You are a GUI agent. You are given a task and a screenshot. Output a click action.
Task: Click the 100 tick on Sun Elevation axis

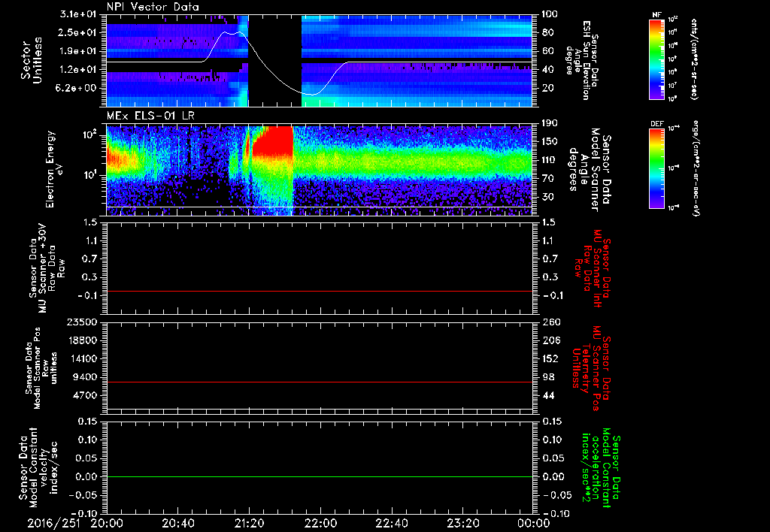[x=550, y=14]
